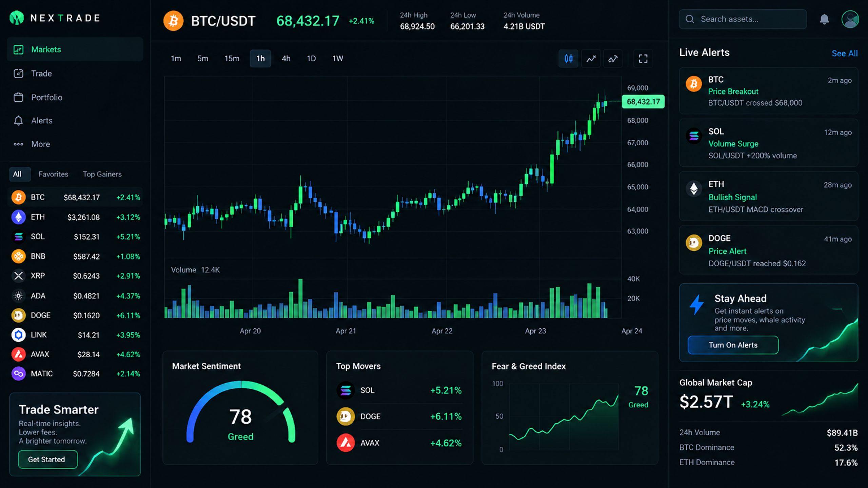This screenshot has height=488, width=868.
Task: Click the AVAX icon in Top Movers
Action: click(346, 443)
